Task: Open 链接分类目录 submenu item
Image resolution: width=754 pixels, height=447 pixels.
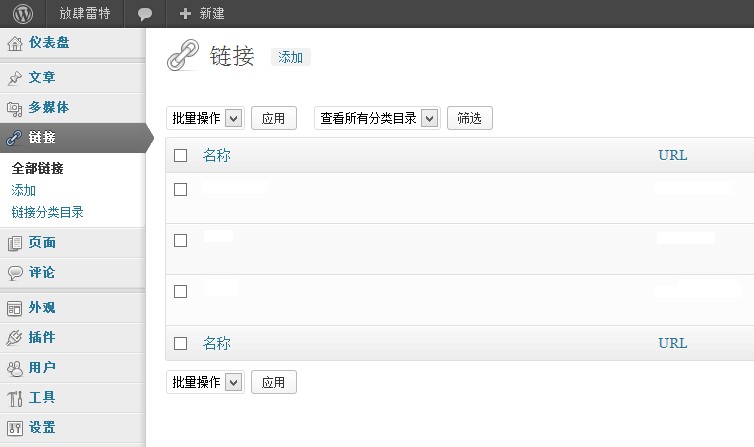Action: pos(47,212)
